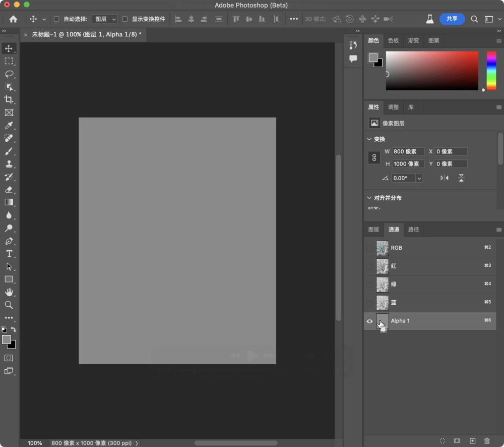
Task: Switch to the 图层 tab
Action: 373,230
